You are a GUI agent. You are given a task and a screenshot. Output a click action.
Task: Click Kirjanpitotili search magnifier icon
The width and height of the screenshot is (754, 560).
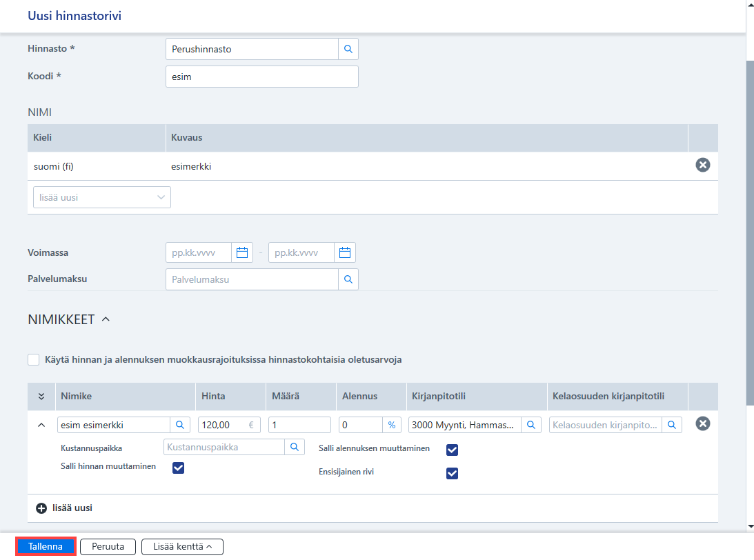[x=531, y=425]
